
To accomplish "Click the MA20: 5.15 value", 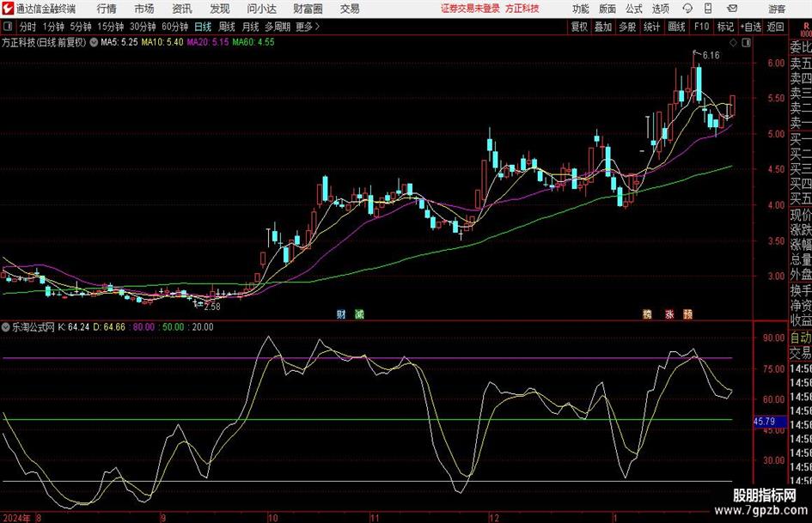I will click(x=208, y=42).
